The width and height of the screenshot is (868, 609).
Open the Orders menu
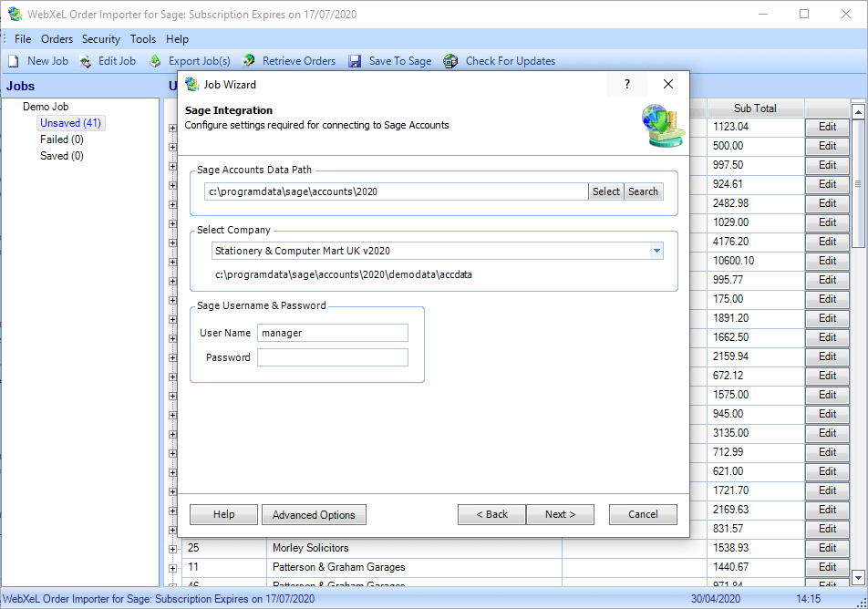click(x=57, y=39)
